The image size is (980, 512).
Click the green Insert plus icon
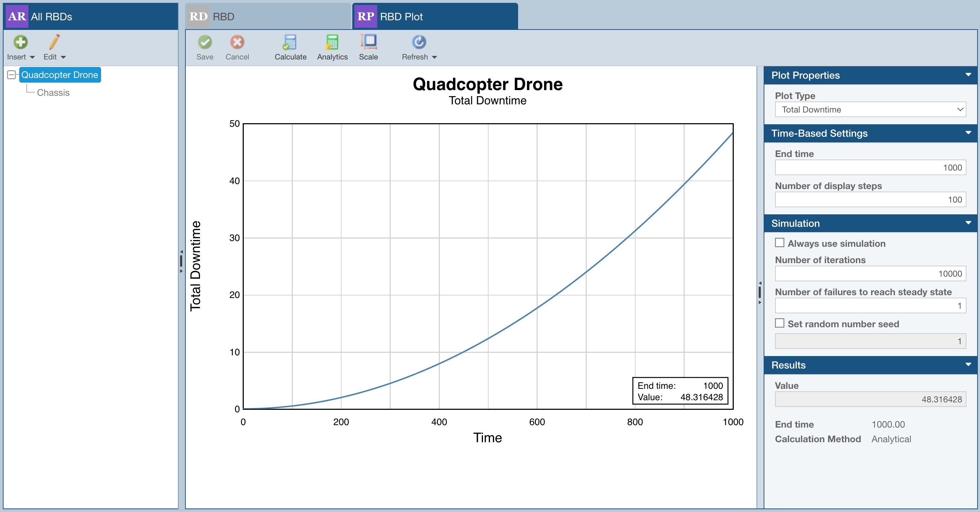click(21, 42)
